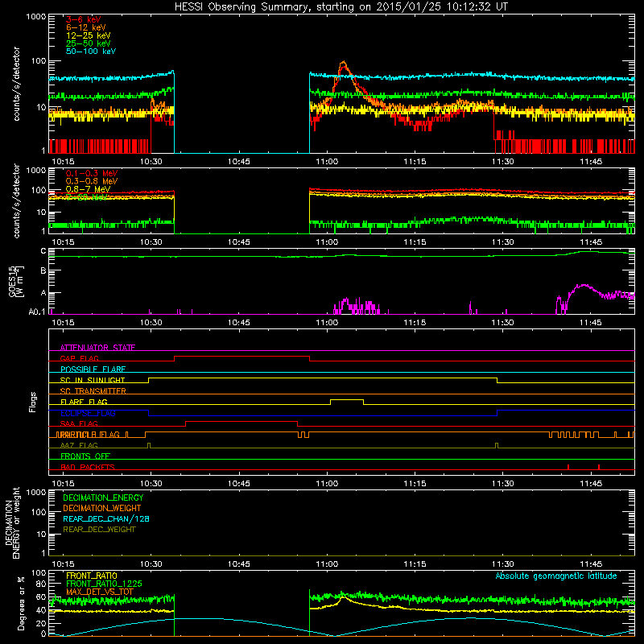Image resolution: width=644 pixels, height=644 pixels.
Task: Select the POSSIBLE_FLARE flag label
Action: click(x=93, y=369)
